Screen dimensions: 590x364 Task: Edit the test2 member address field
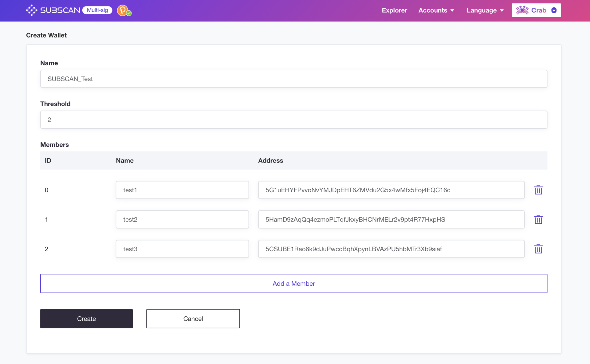(x=391, y=219)
